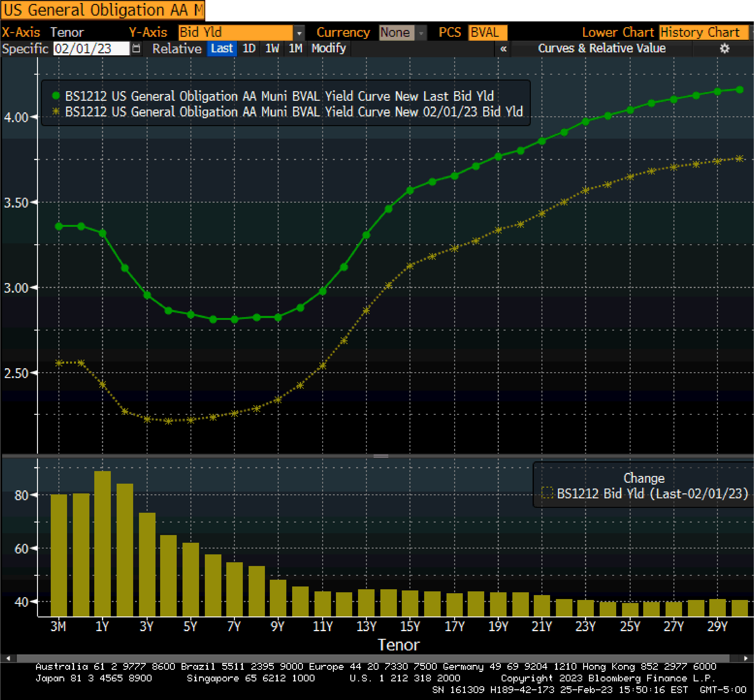Select the Last relative tab

point(222,48)
